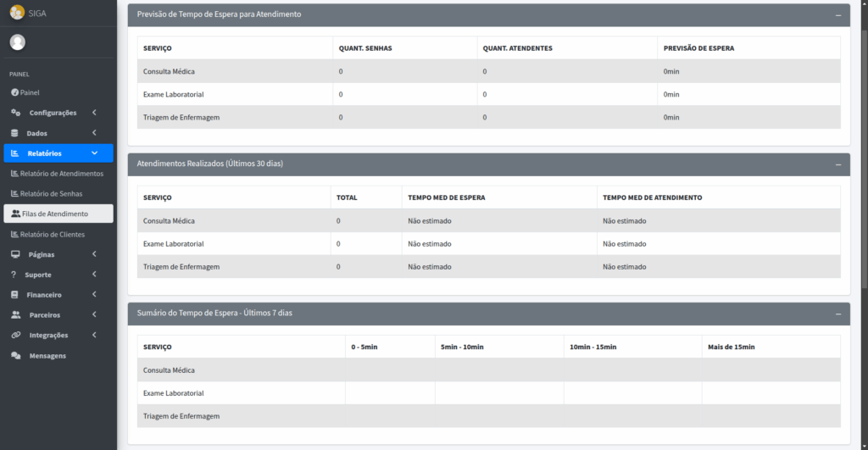Click the Painel dashboard icon
This screenshot has height=450, width=868.
[15, 92]
